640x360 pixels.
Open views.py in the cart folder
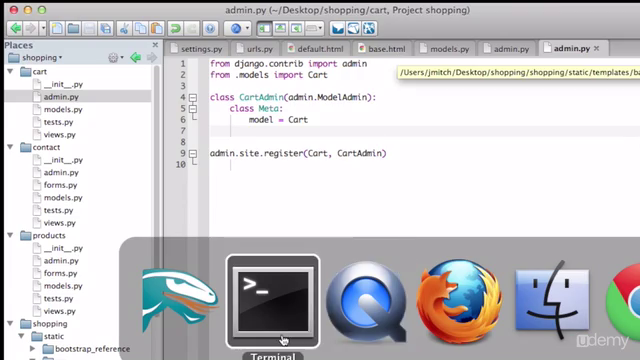60,135
